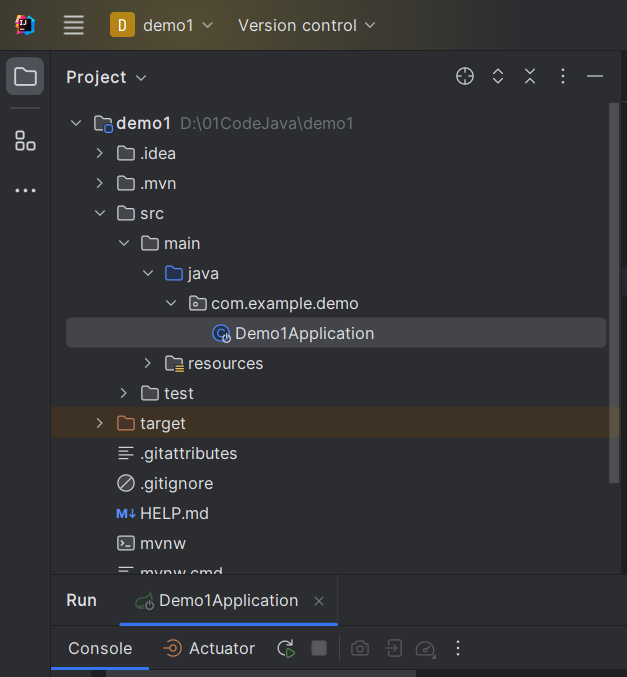Open Run toolbar more actions menu
627x677 pixels.
click(458, 648)
